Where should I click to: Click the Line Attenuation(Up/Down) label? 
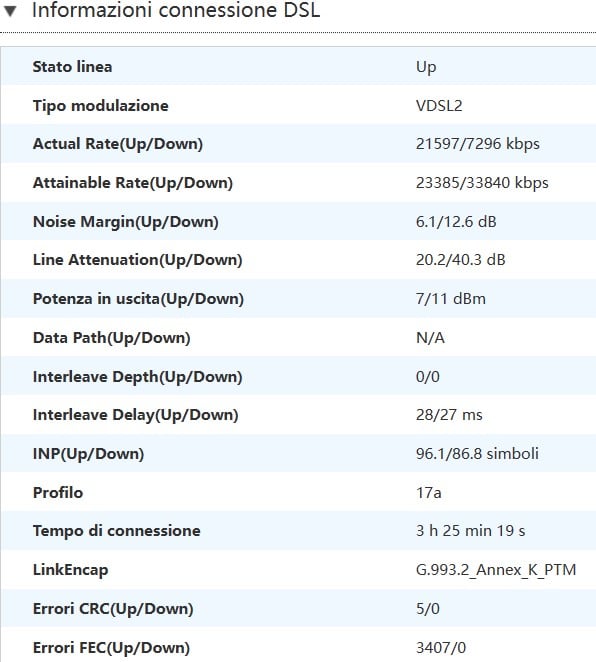pos(138,260)
